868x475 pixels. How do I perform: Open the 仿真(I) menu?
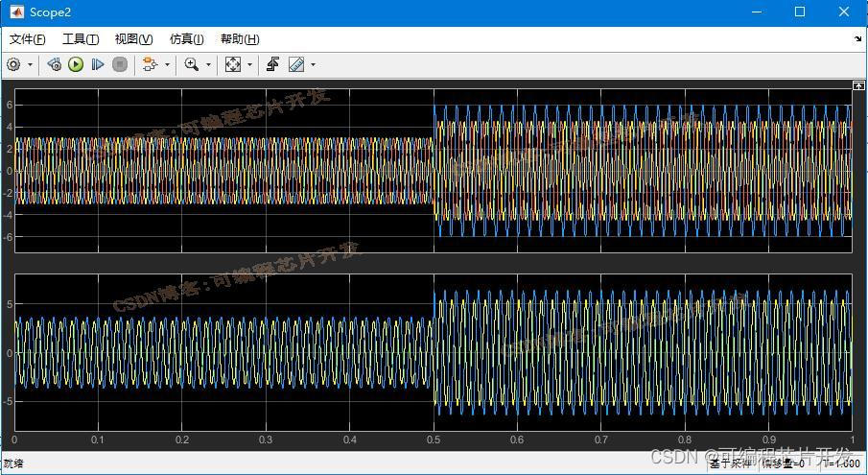tap(186, 39)
